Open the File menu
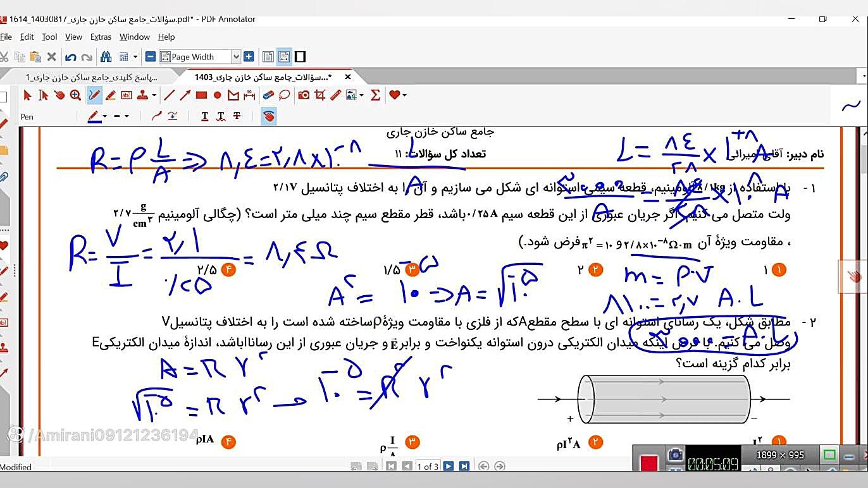This screenshot has height=488, width=868. tap(6, 37)
